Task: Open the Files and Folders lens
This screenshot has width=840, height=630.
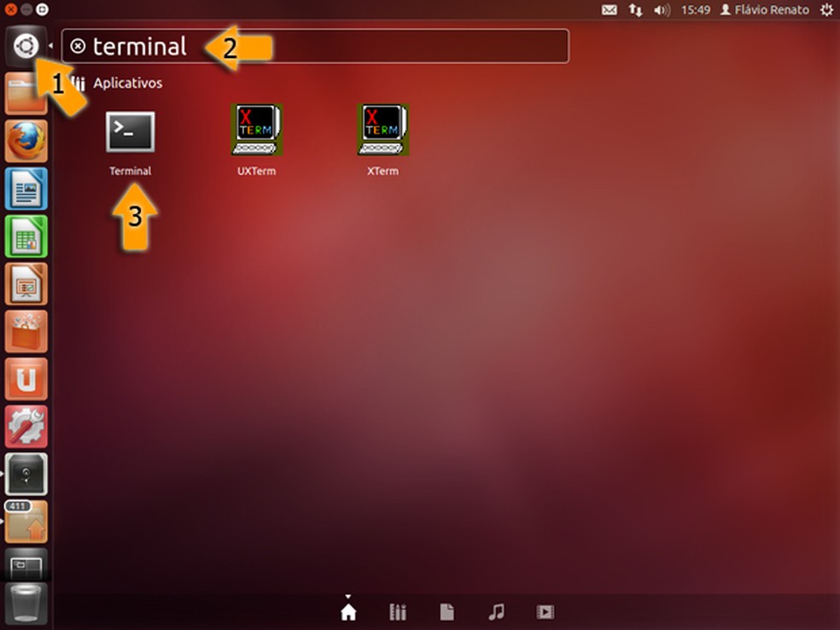Action: [x=446, y=611]
